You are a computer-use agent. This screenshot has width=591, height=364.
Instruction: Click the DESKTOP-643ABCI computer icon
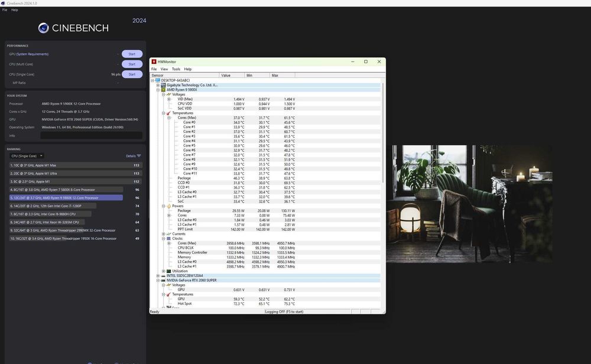pos(158,80)
